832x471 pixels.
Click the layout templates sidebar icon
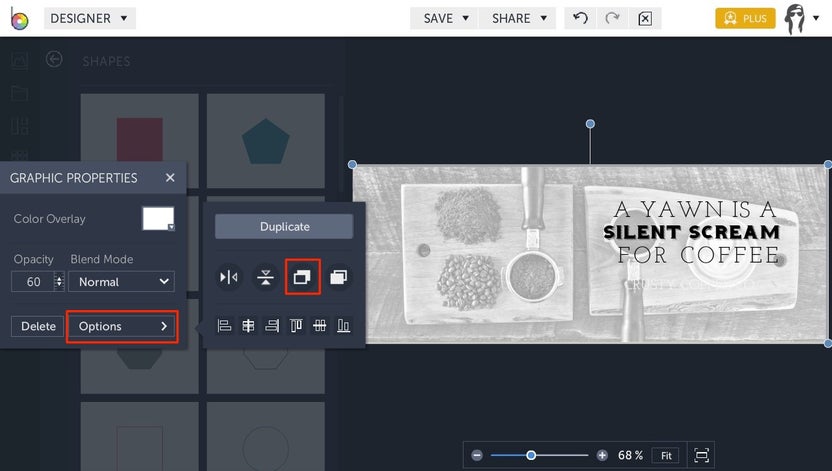[20, 126]
